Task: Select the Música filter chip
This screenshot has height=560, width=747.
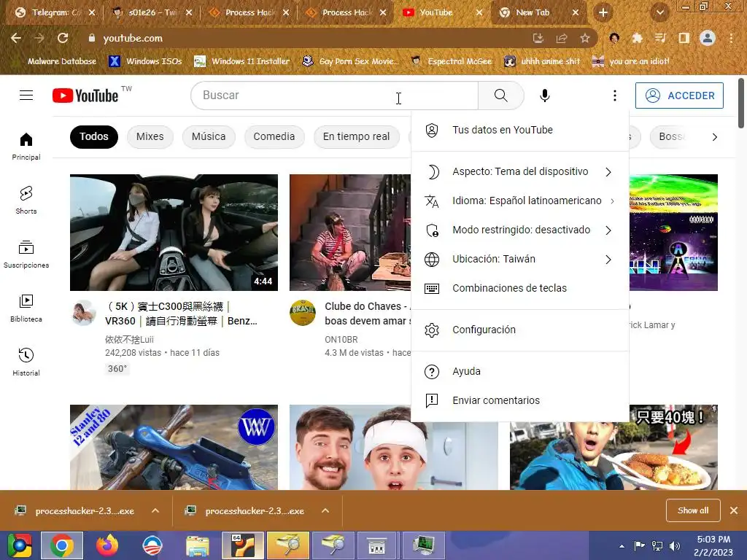Action: coord(209,137)
